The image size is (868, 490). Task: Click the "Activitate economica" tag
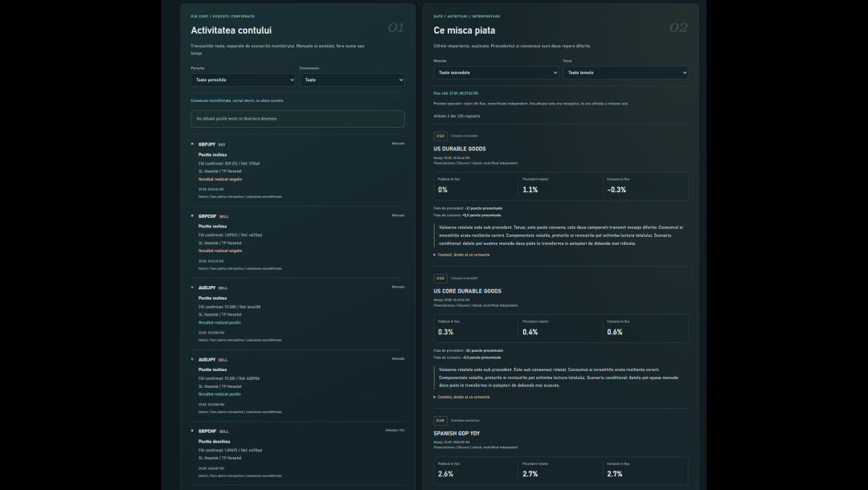[x=465, y=421]
